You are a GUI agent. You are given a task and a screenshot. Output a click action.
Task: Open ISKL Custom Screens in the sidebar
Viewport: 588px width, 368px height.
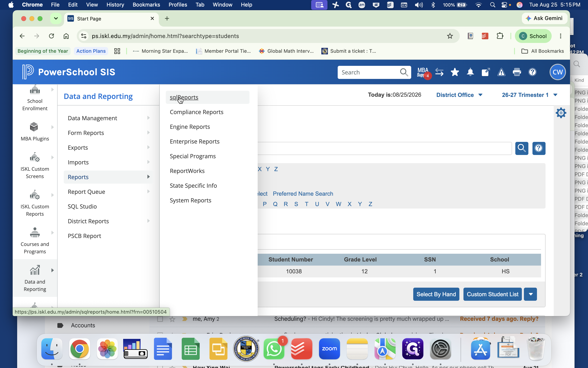[x=35, y=166]
